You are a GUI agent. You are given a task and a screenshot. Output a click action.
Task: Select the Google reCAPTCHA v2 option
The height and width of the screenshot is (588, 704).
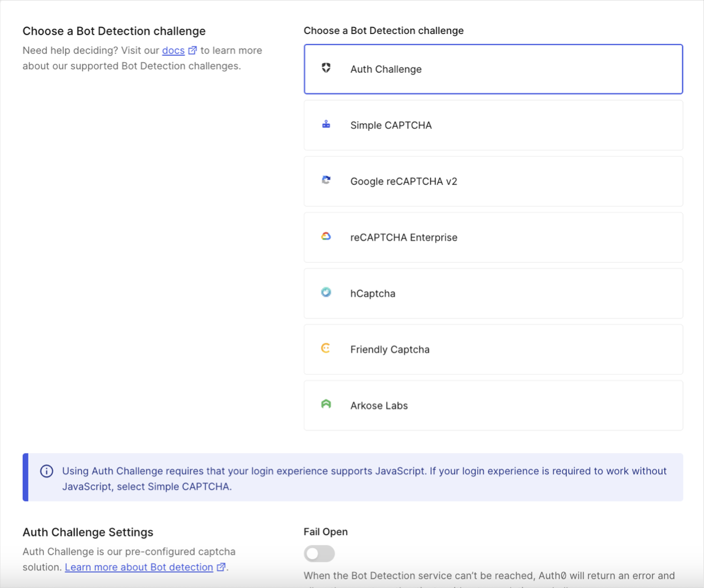[x=493, y=181]
